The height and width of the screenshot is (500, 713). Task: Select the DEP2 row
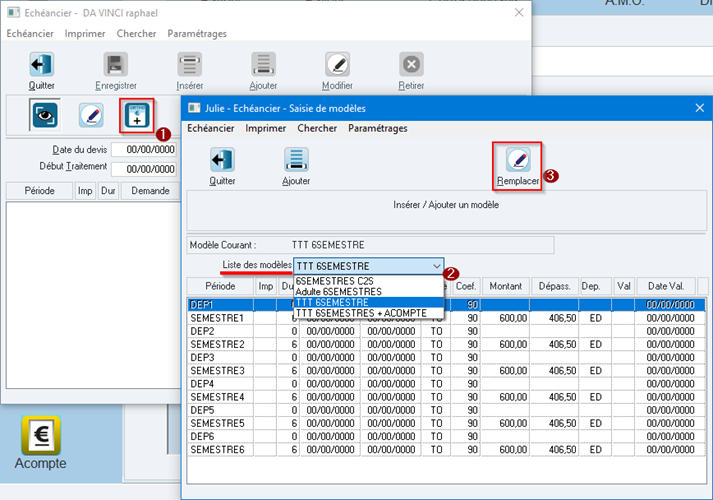pos(447,331)
